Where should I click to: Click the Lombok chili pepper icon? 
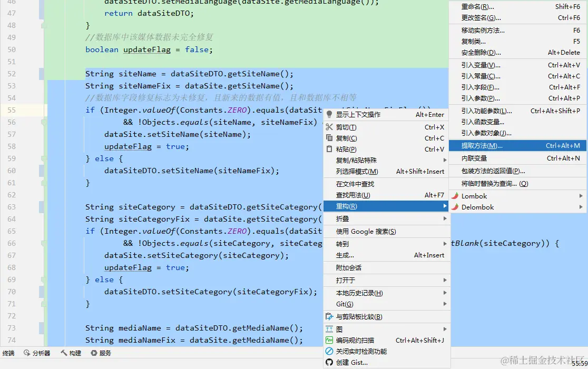click(455, 196)
